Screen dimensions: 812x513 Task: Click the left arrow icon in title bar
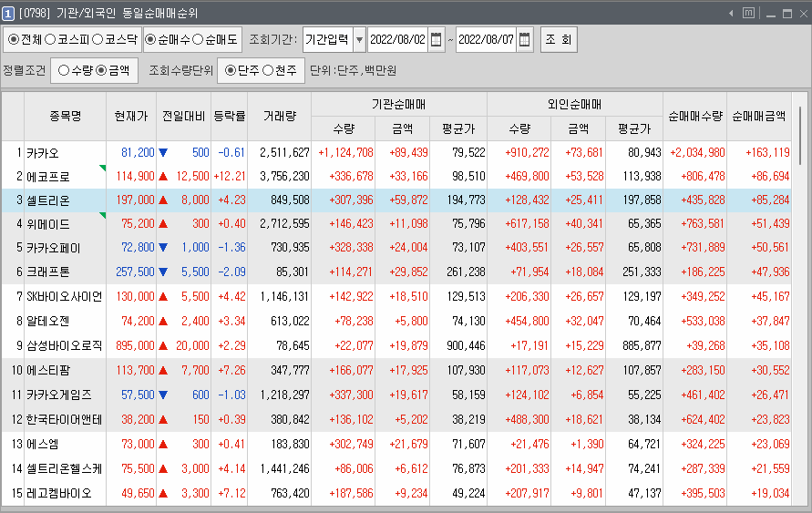point(731,14)
